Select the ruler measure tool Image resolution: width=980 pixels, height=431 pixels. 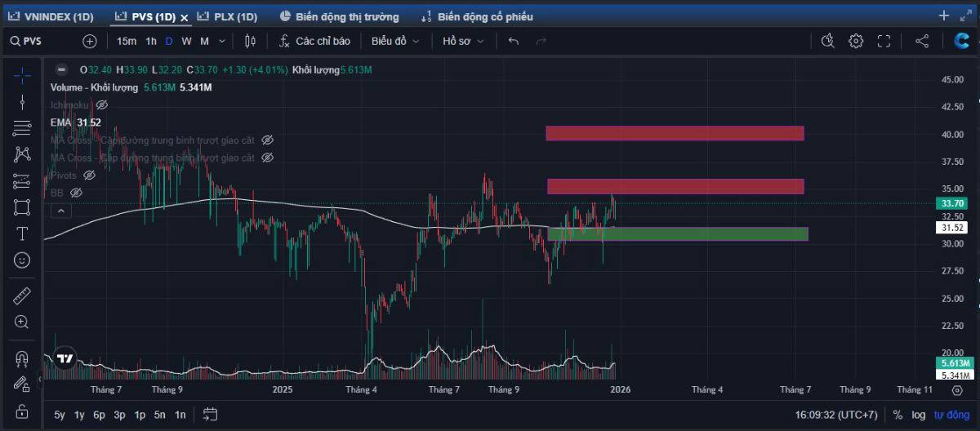pos(22,295)
